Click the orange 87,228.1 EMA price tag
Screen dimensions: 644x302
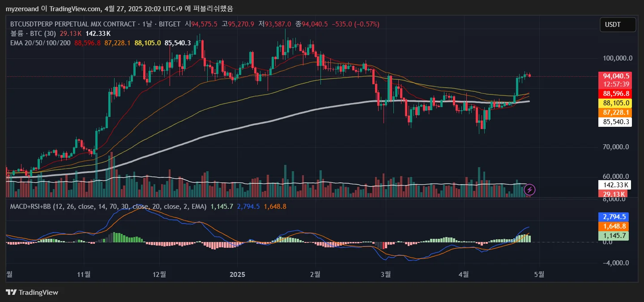(x=616, y=112)
